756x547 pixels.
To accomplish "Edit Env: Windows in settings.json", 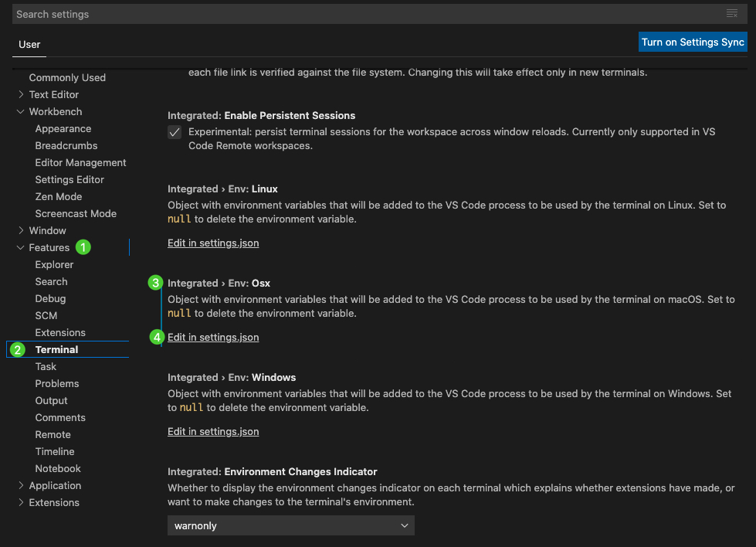I will 213,432.
